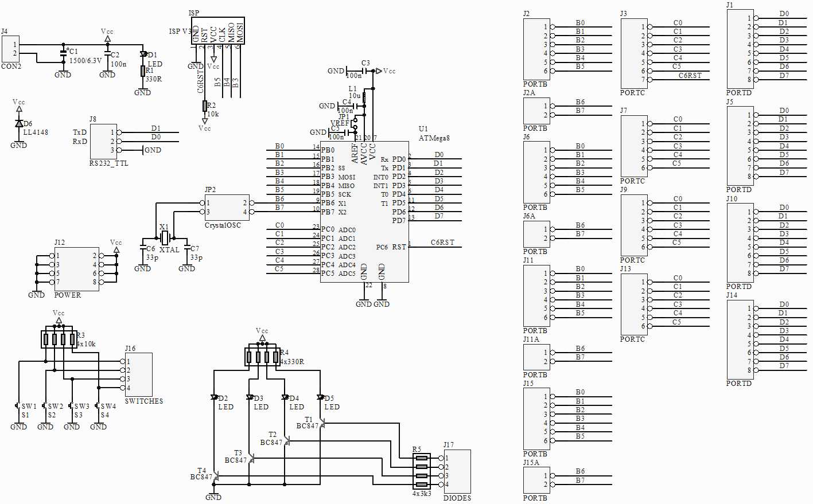The image size is (813, 504).
Task: Select the J17 connector body
Action: coord(457,472)
